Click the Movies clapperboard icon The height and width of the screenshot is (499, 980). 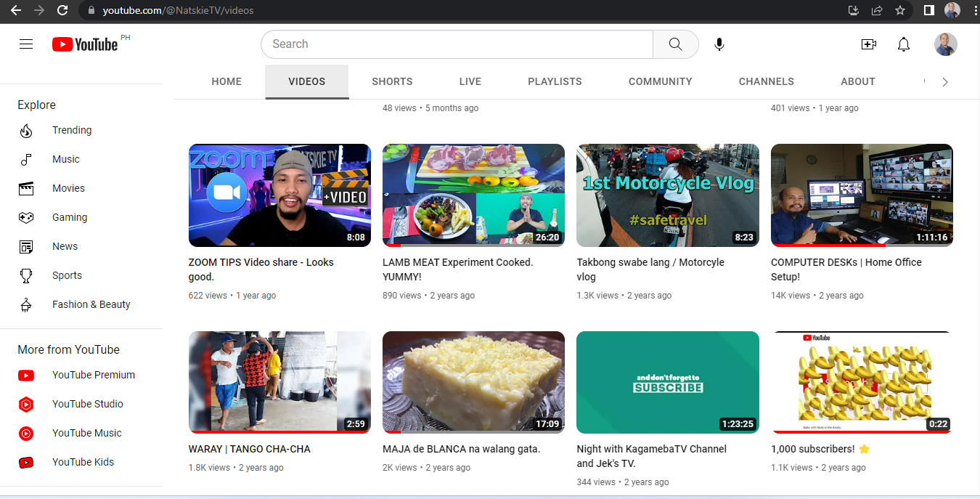tap(26, 189)
